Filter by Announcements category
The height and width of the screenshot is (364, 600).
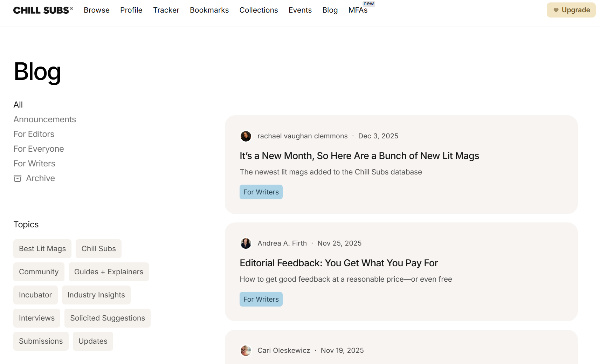[x=45, y=119]
